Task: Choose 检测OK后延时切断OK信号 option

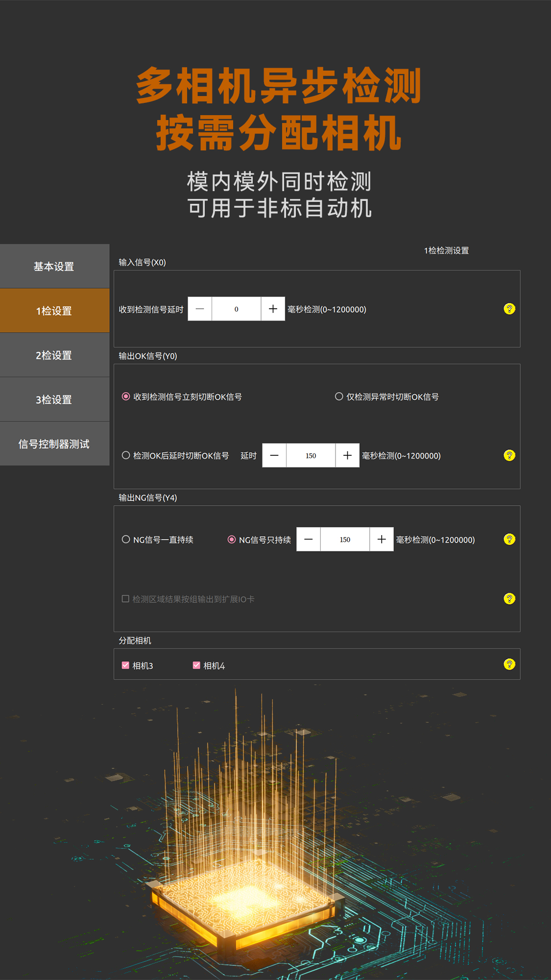Action: (x=126, y=455)
